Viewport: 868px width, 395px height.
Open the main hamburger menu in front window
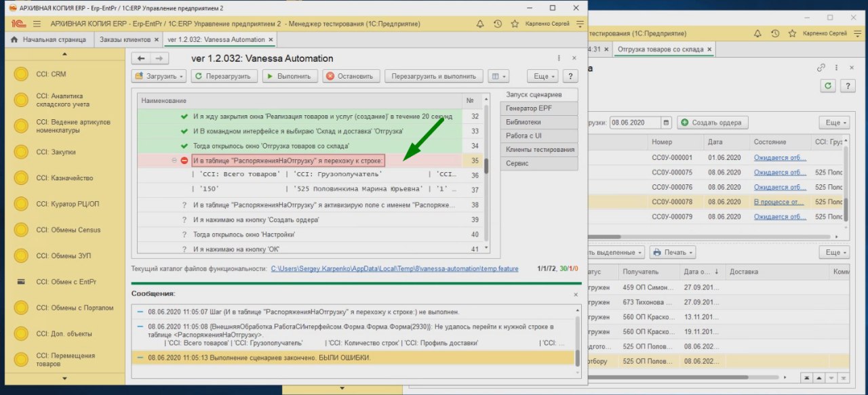(37, 24)
